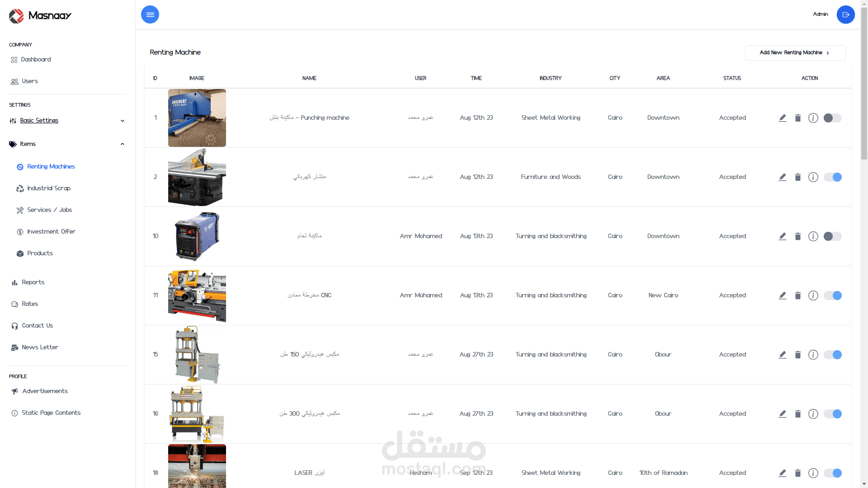The width and height of the screenshot is (868, 488).
Task: Enable the toggle for Punching machine row
Action: tap(832, 118)
